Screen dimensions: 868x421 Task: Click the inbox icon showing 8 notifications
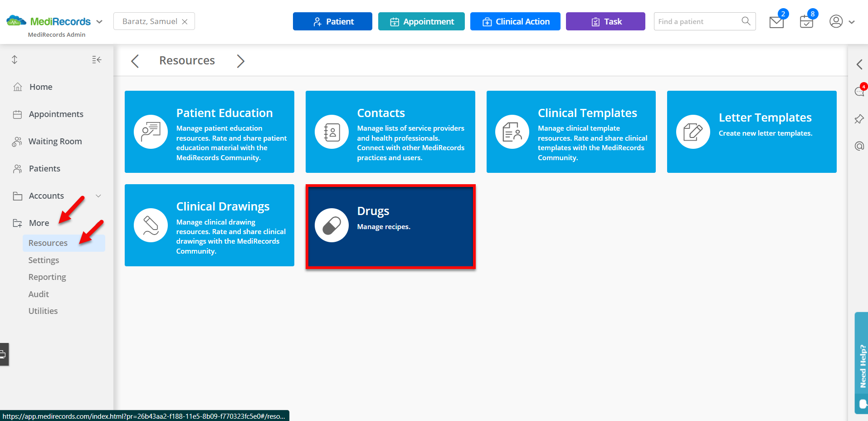806,21
